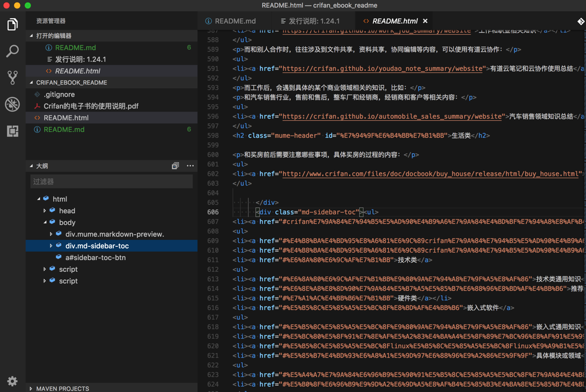Screen dimensions: 586x392
Task: Open the outline panel more actions menu
Action: click(190, 166)
